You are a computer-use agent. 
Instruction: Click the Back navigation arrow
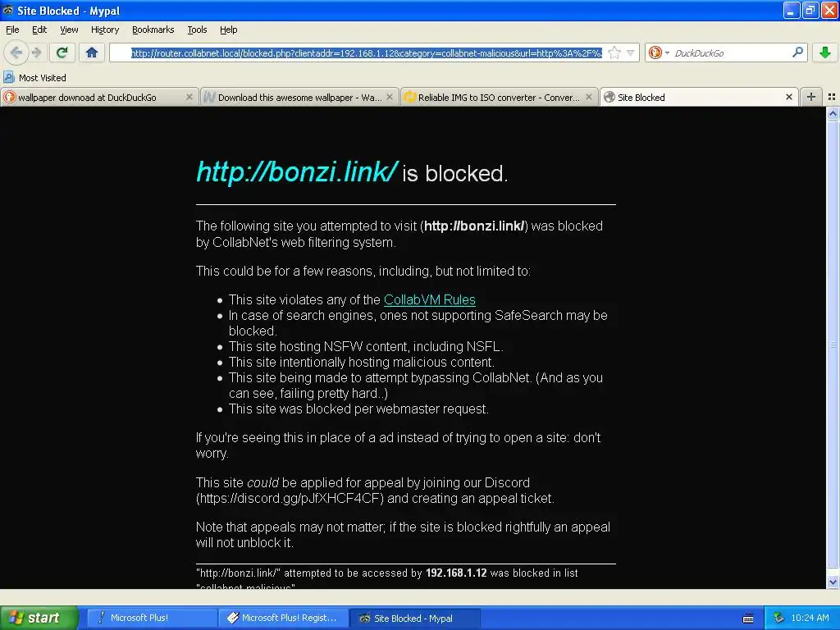tap(16, 52)
